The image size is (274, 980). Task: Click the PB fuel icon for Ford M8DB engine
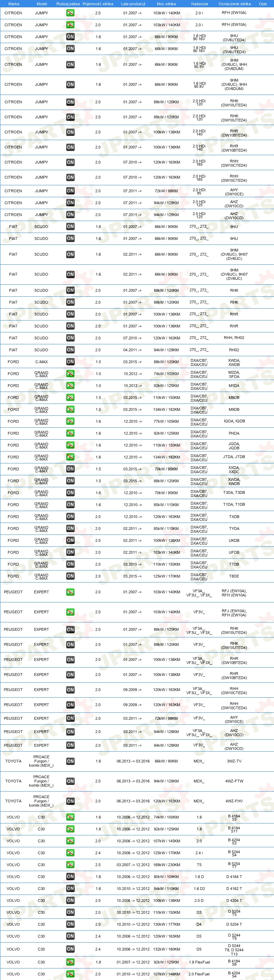pyautogui.click(x=70, y=398)
